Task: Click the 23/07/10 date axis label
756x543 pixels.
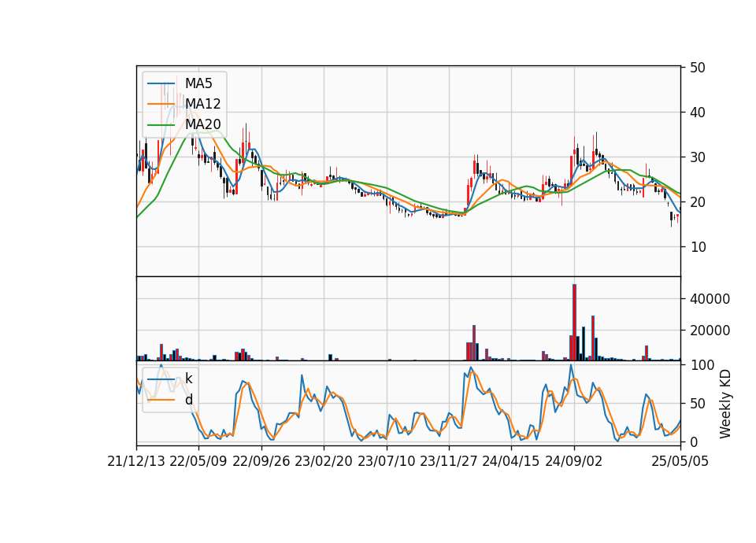Action: (386, 461)
